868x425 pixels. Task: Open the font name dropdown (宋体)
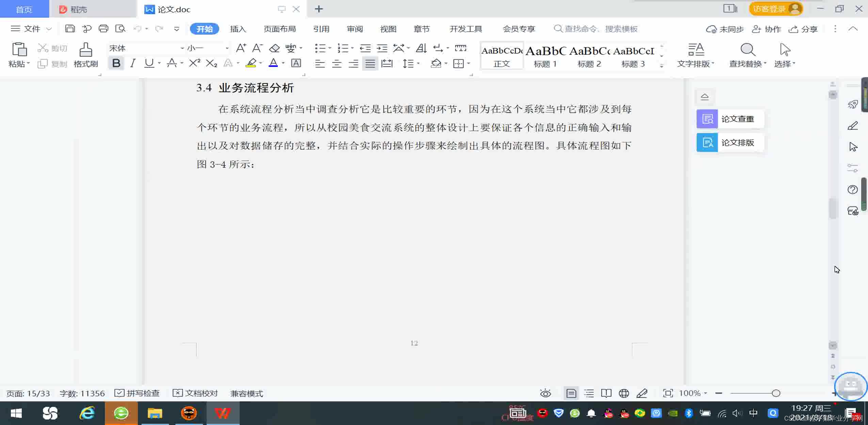click(x=182, y=48)
